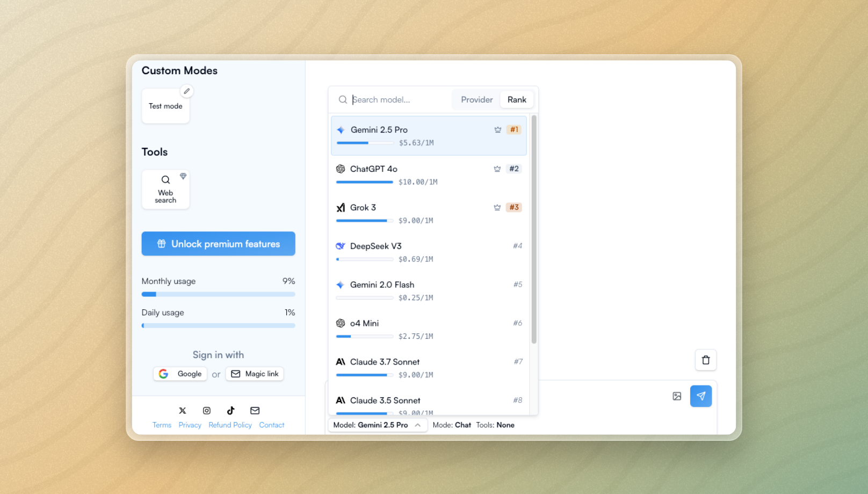Viewport: 868px width, 494px height.
Task: Select Gemini 2.5 Pro model
Action: click(429, 136)
